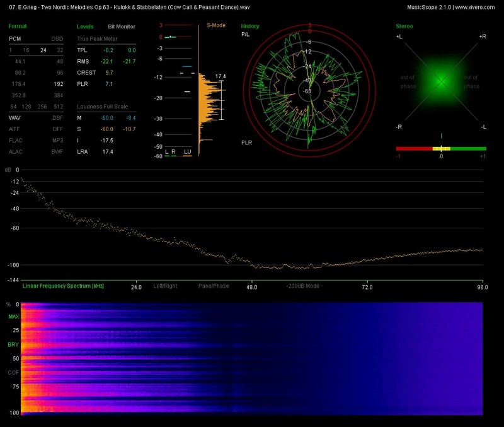Click the 384 sample rate label
Viewport: 504px width, 427px height.
[59, 95]
